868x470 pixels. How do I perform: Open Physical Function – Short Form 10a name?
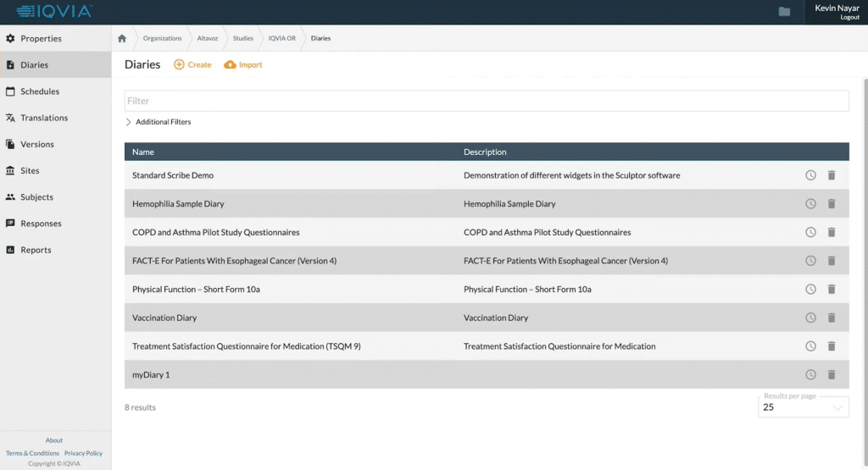click(196, 289)
